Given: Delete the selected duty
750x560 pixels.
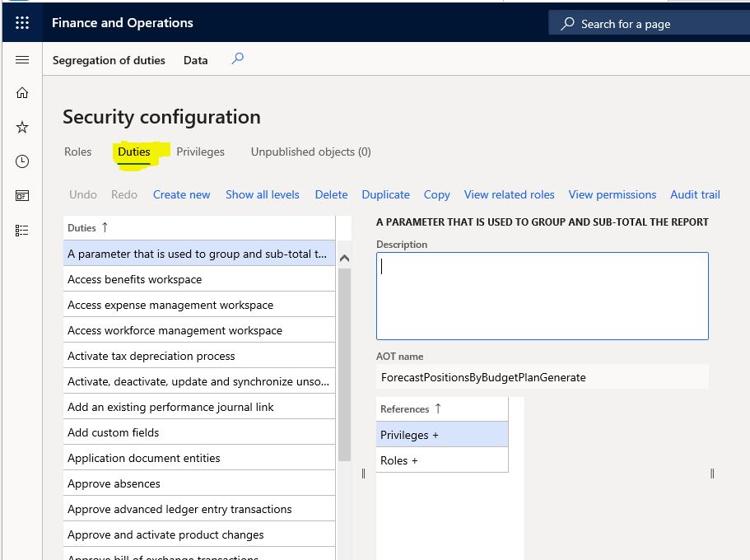Looking at the screenshot, I should click(x=332, y=195).
